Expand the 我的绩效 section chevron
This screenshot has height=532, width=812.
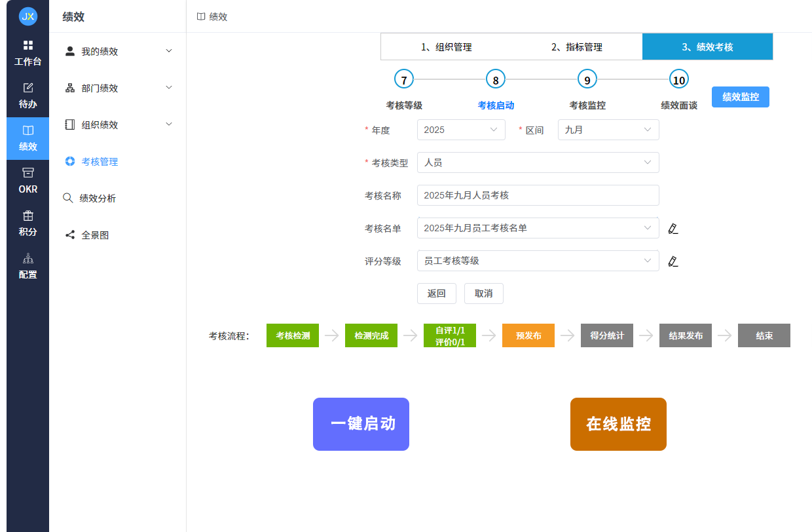click(169, 50)
